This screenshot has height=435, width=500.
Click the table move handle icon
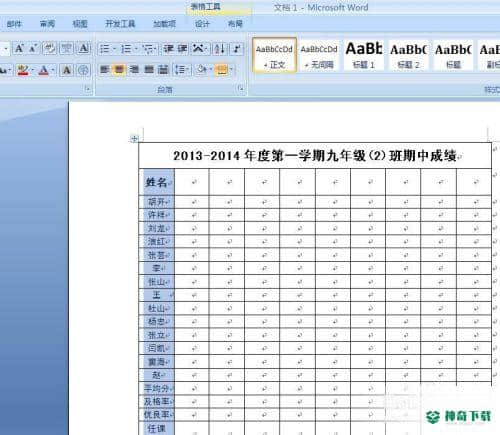click(134, 139)
